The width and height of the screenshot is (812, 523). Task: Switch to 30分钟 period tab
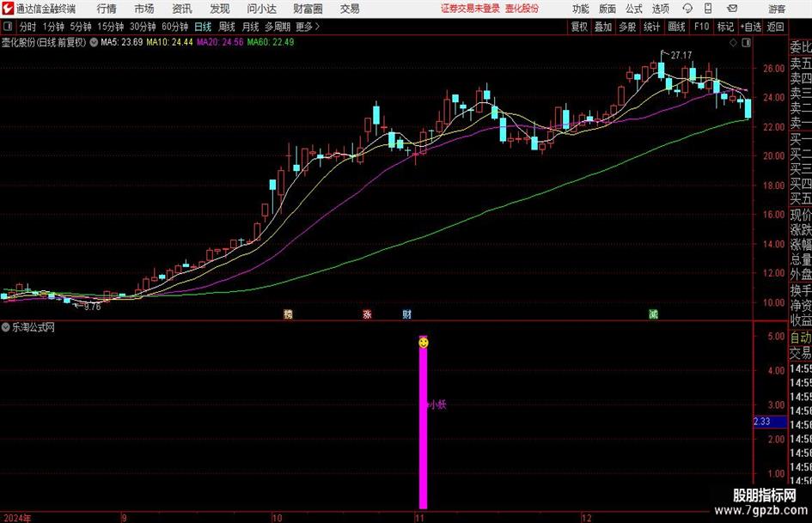tap(143, 27)
